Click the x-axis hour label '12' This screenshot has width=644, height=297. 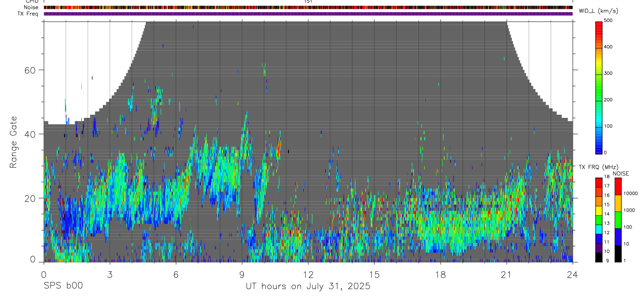click(x=308, y=274)
